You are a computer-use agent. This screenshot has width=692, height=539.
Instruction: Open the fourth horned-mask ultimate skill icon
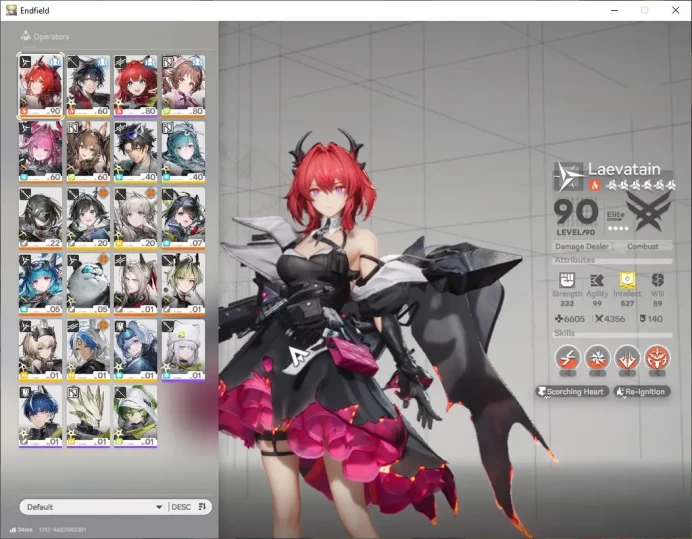[657, 357]
